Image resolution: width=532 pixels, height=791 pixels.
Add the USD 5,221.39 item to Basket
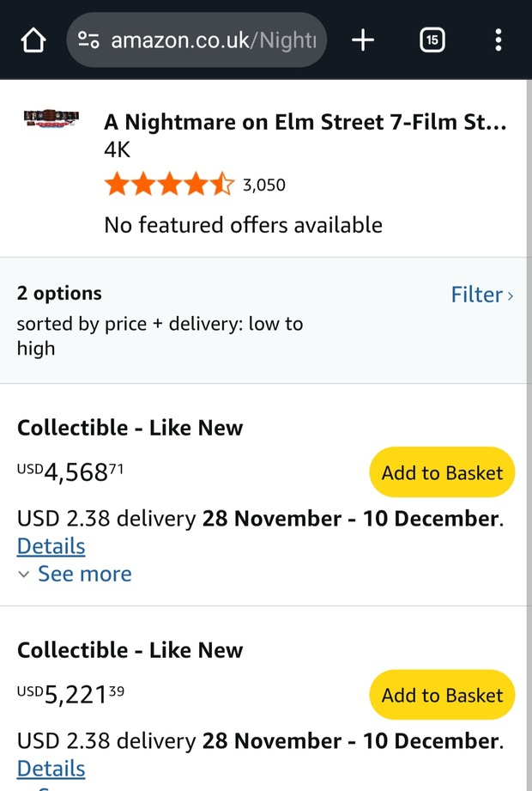pyautogui.click(x=442, y=696)
